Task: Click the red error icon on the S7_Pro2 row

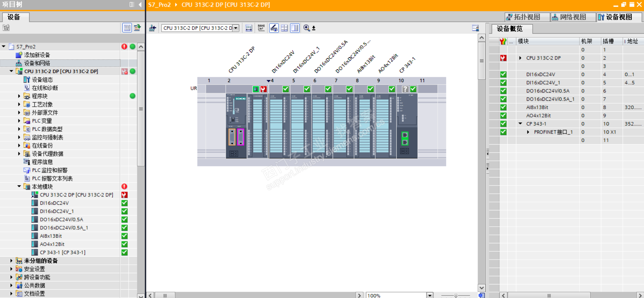Action: point(124,46)
